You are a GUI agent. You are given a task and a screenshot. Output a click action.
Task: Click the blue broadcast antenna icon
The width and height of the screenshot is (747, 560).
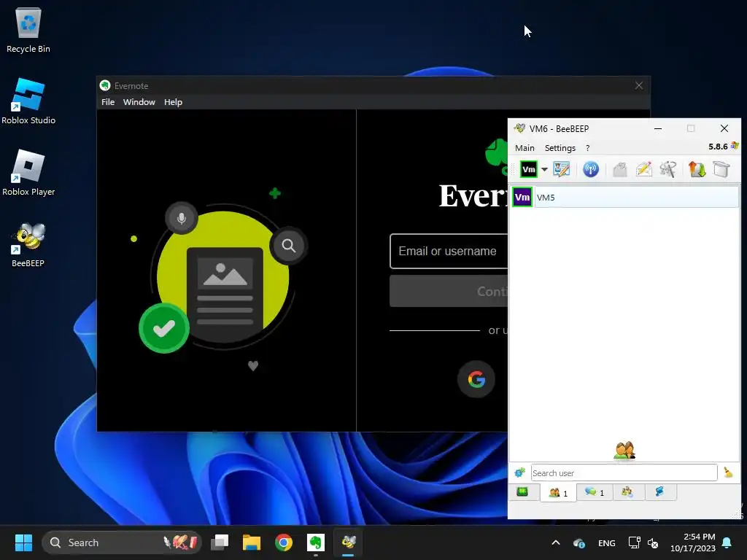click(x=591, y=169)
